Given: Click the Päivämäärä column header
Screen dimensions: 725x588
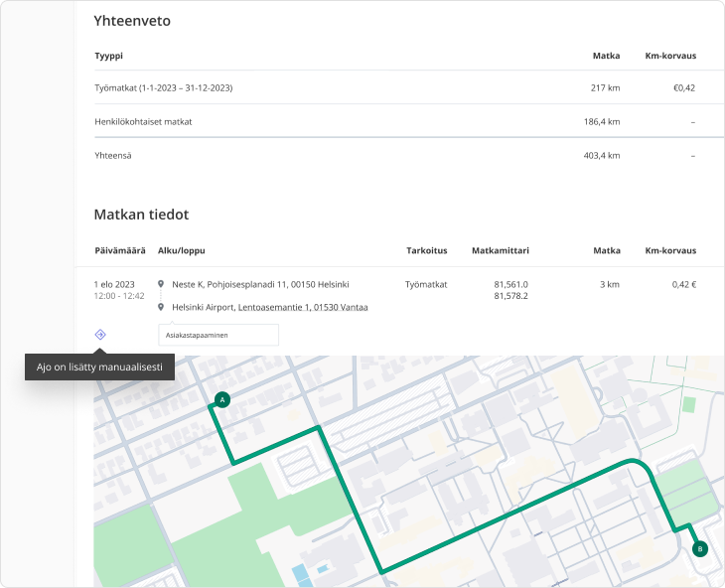Looking at the screenshot, I should (119, 251).
